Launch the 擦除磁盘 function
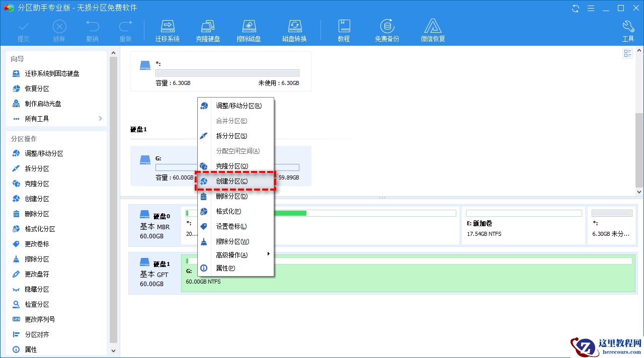The width and height of the screenshot is (644, 358). pyautogui.click(x=249, y=29)
